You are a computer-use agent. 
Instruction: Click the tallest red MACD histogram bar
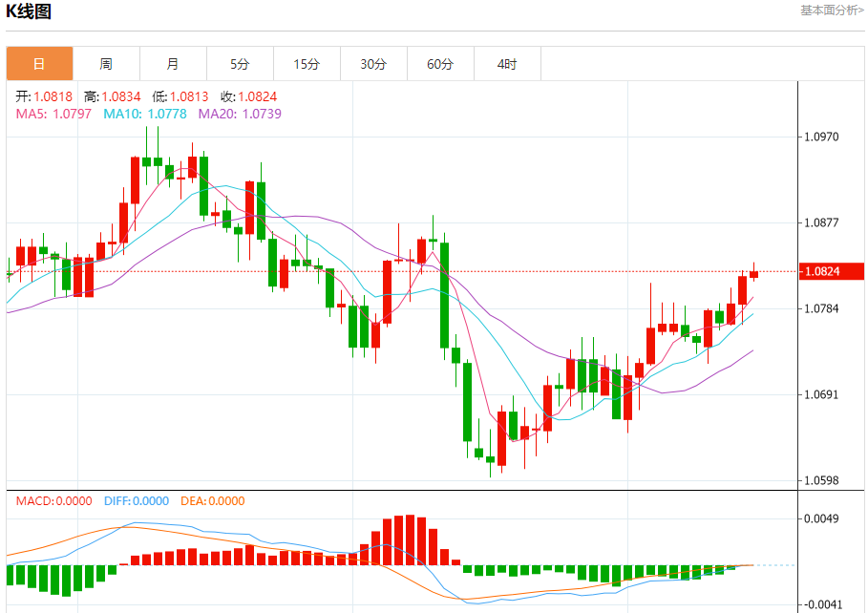[x=411, y=539]
